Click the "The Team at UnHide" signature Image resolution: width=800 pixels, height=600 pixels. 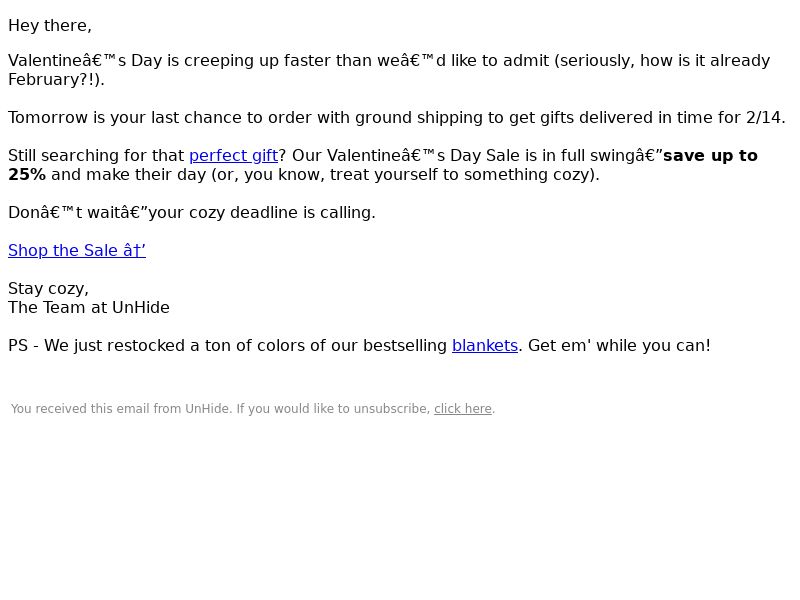tap(89, 308)
